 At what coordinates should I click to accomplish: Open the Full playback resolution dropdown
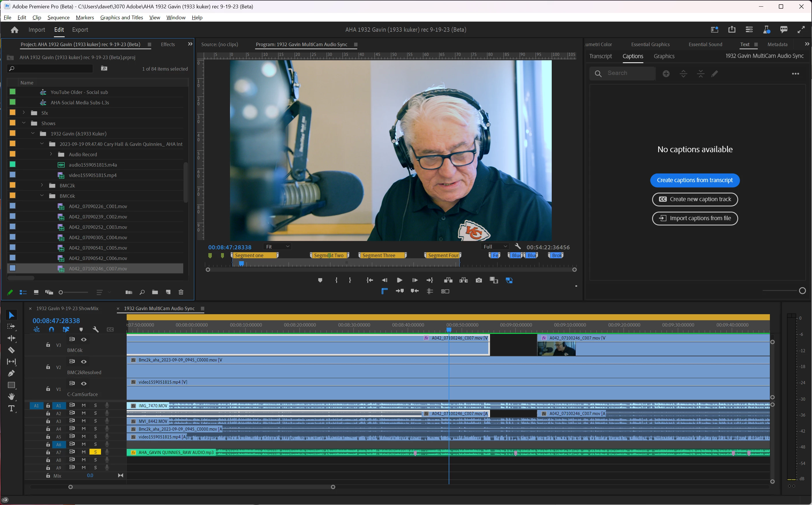point(495,246)
